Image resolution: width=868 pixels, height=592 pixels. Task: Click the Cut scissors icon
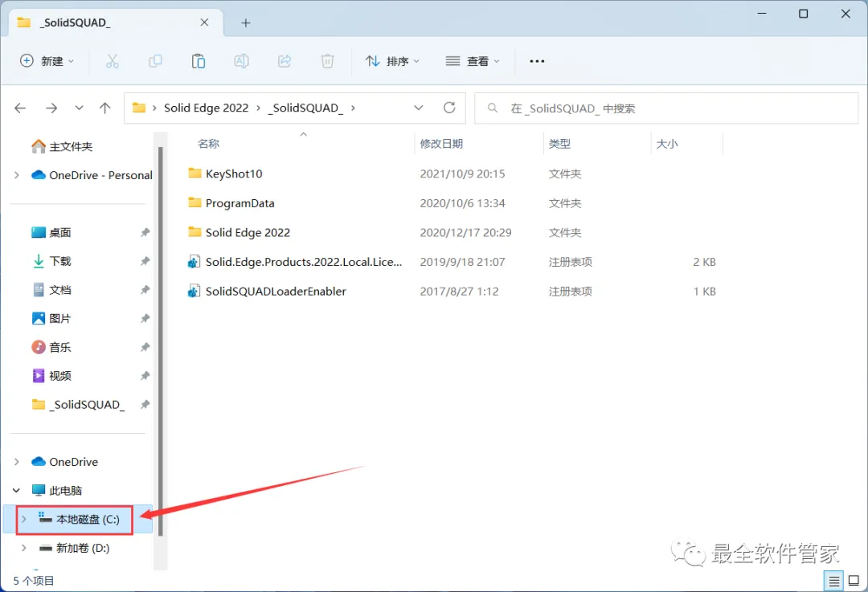coord(112,61)
